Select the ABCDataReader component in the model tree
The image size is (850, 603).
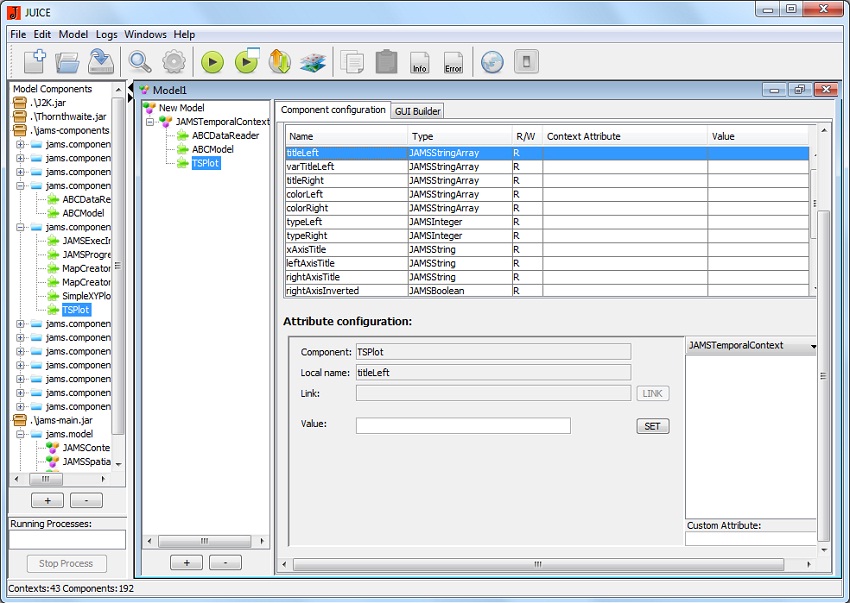point(225,136)
